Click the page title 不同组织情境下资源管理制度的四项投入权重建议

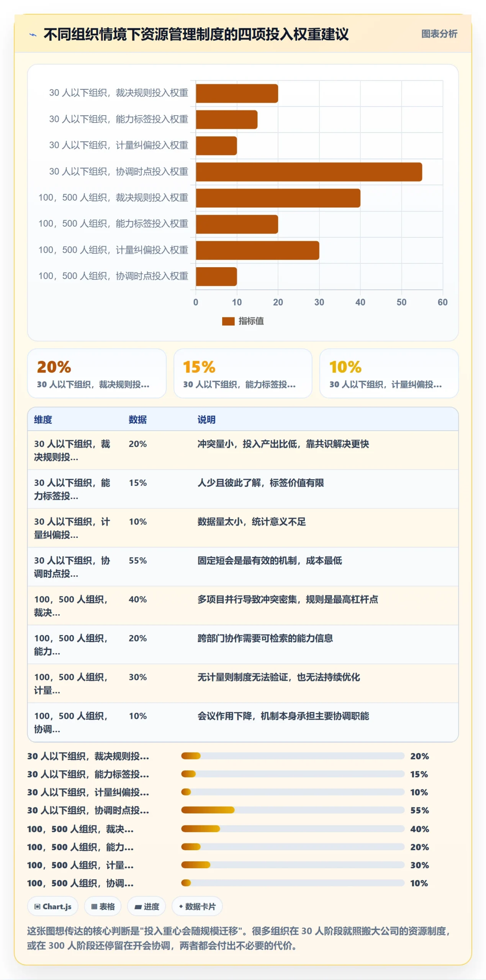pyautogui.click(x=196, y=34)
